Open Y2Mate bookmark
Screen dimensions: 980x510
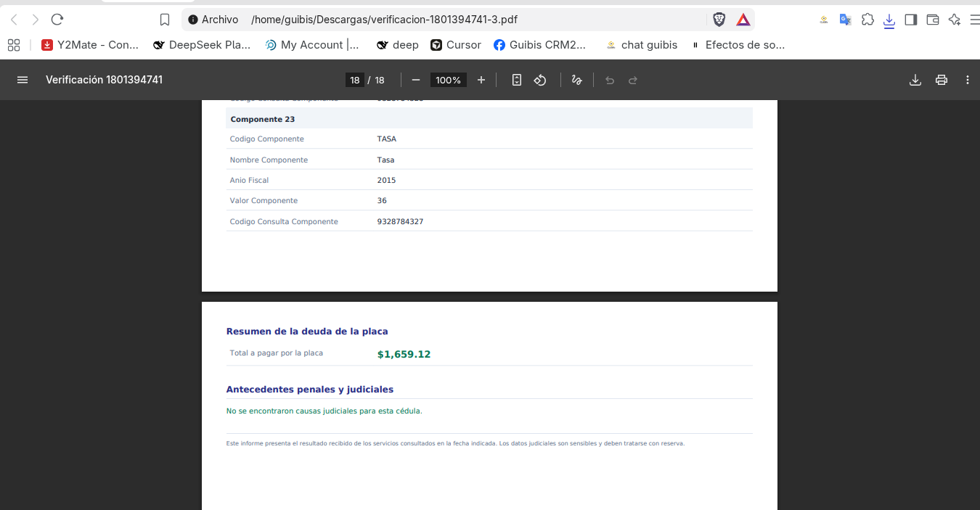[x=91, y=45]
